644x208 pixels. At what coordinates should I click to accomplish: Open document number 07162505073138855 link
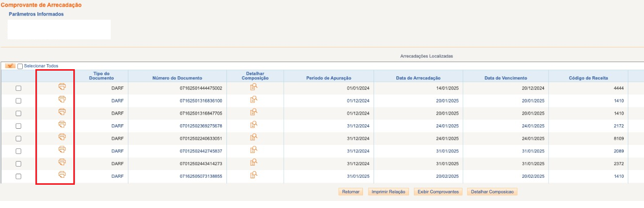coord(201,176)
